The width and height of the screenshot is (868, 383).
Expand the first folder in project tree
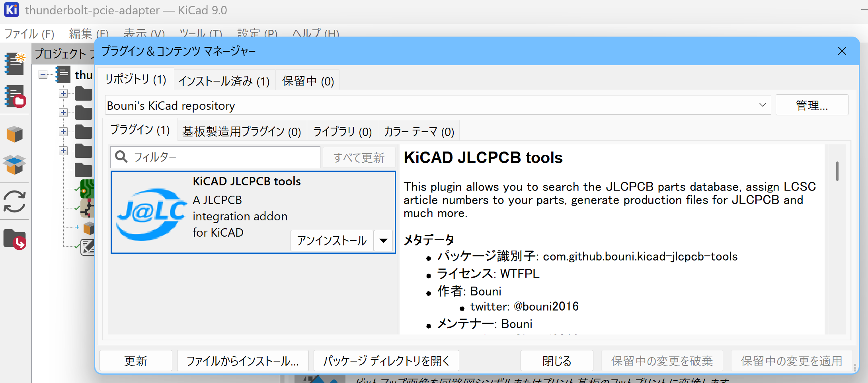pyautogui.click(x=63, y=93)
